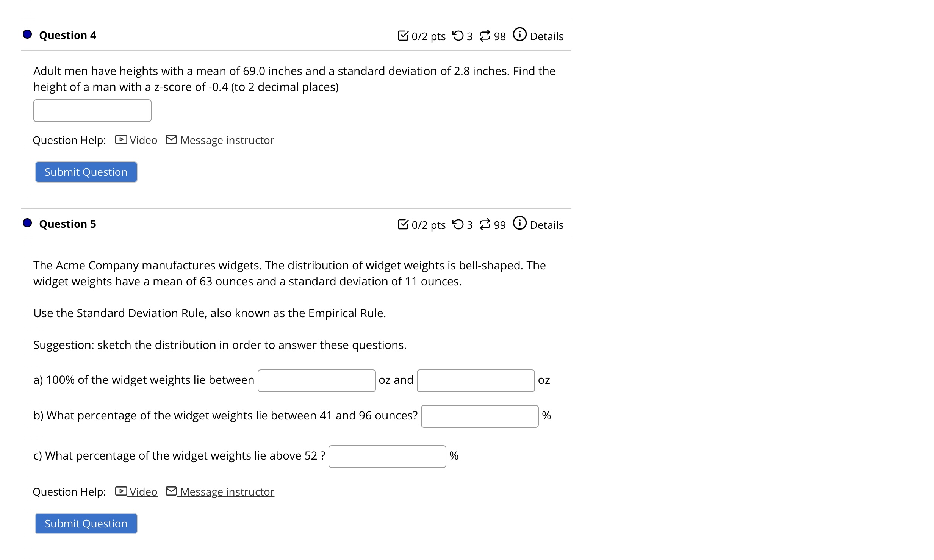Click the envelope icon beside Message instructor in Question 4

click(171, 139)
